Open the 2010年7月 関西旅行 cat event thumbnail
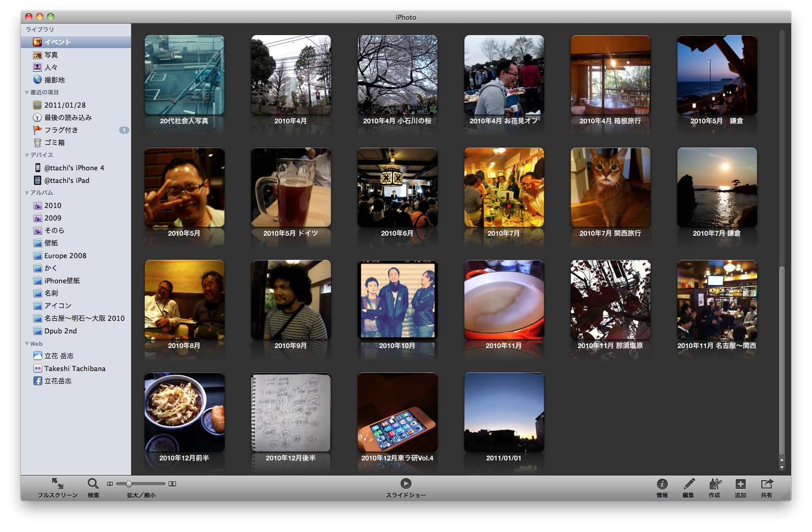Image resolution: width=812 pixels, height=532 pixels. (x=610, y=188)
